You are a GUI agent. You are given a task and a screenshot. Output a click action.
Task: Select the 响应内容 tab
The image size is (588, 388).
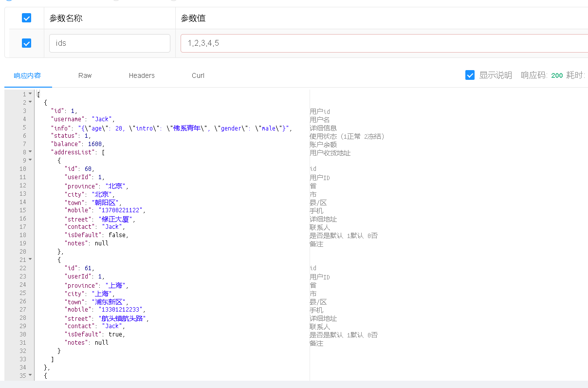click(28, 75)
